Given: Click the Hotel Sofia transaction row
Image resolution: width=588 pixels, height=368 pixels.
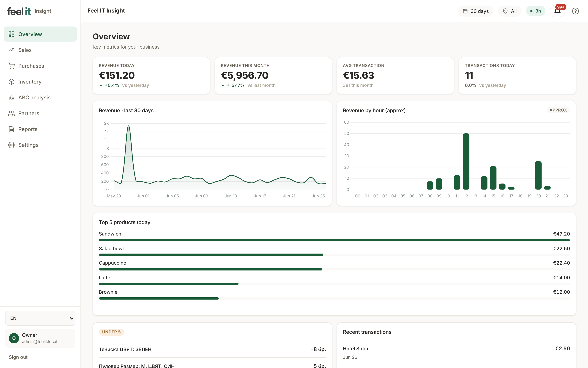Looking at the screenshot, I should [x=456, y=353].
